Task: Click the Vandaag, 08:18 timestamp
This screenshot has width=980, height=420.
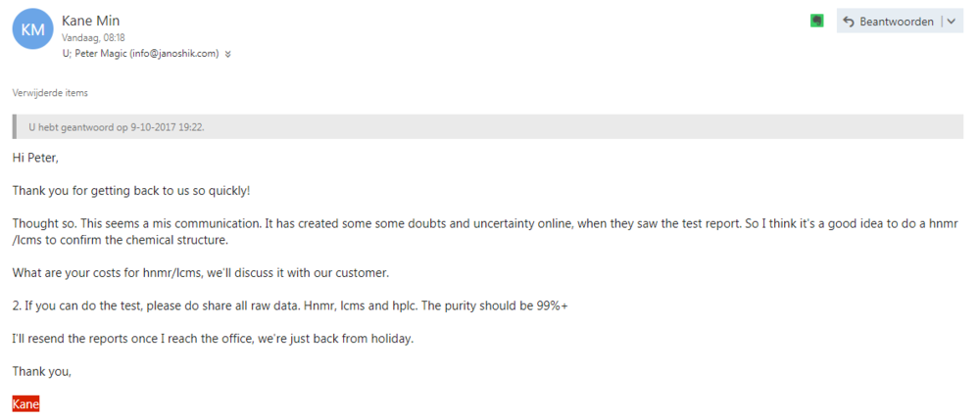Action: coord(93,37)
